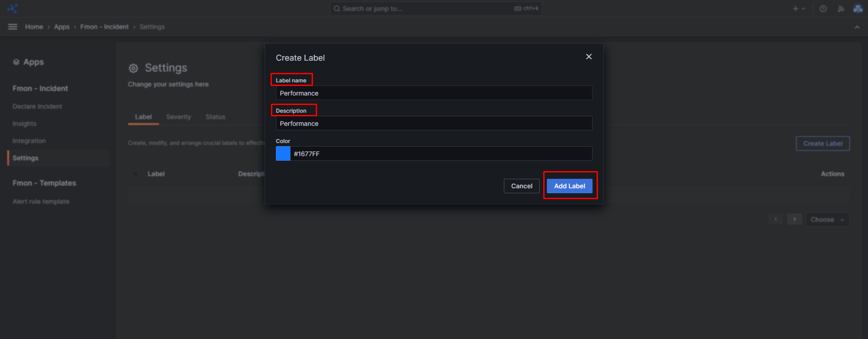Open the news feed icon

click(x=841, y=9)
